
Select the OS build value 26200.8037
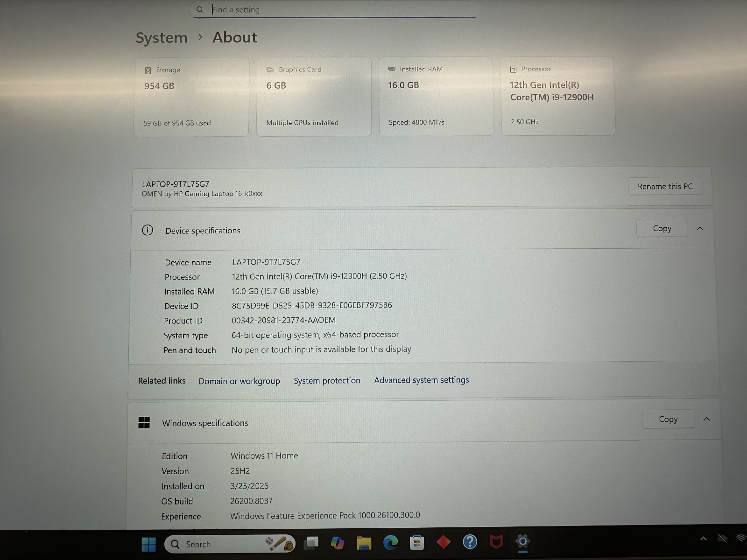(x=252, y=501)
